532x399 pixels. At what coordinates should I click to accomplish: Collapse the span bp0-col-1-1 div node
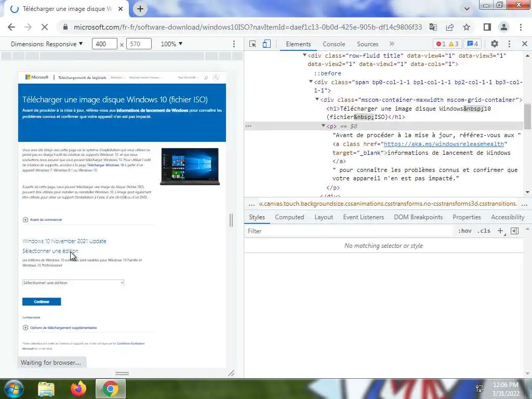pos(311,82)
